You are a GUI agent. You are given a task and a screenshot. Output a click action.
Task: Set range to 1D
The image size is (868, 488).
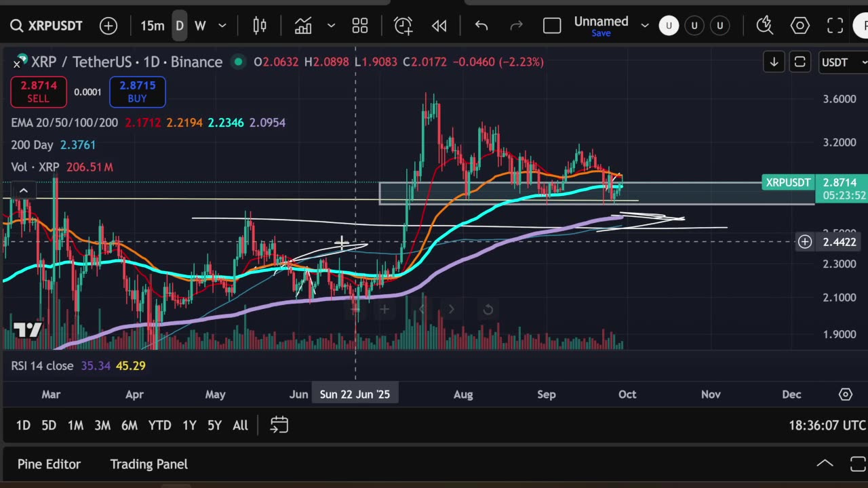23,426
